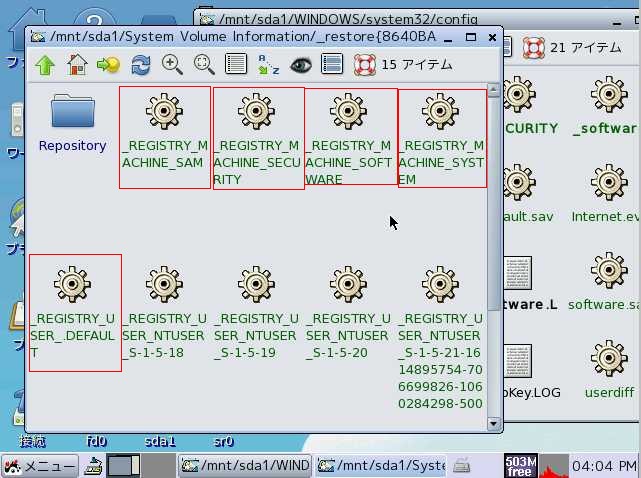641x478 pixels.
Task: Click the 503M free memory indicator
Action: point(521,465)
